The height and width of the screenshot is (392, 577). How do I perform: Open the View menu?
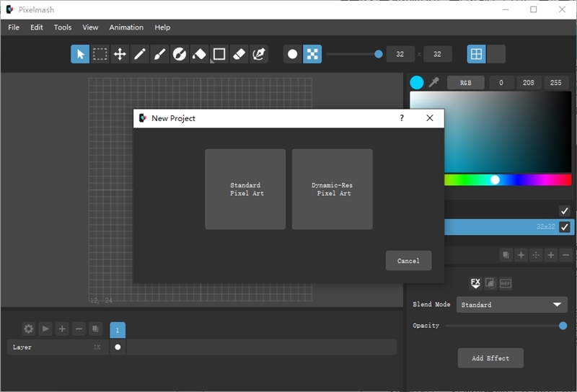(x=90, y=27)
